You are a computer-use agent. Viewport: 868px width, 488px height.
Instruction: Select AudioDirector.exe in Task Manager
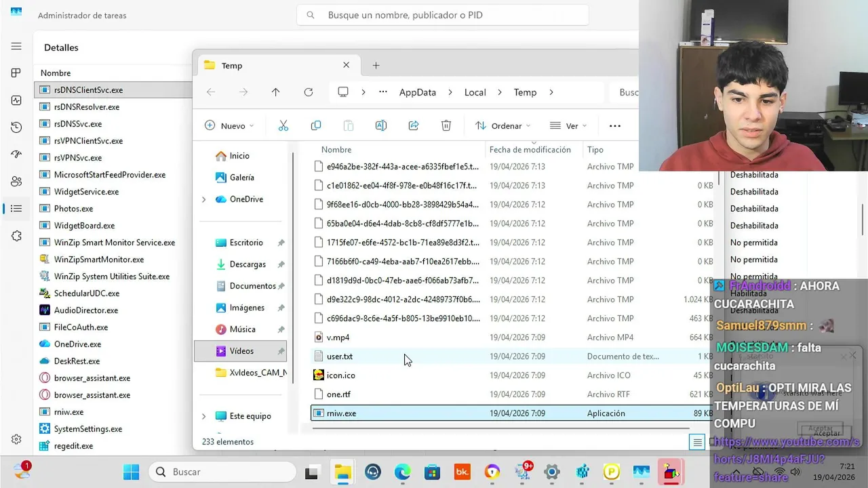coord(86,310)
